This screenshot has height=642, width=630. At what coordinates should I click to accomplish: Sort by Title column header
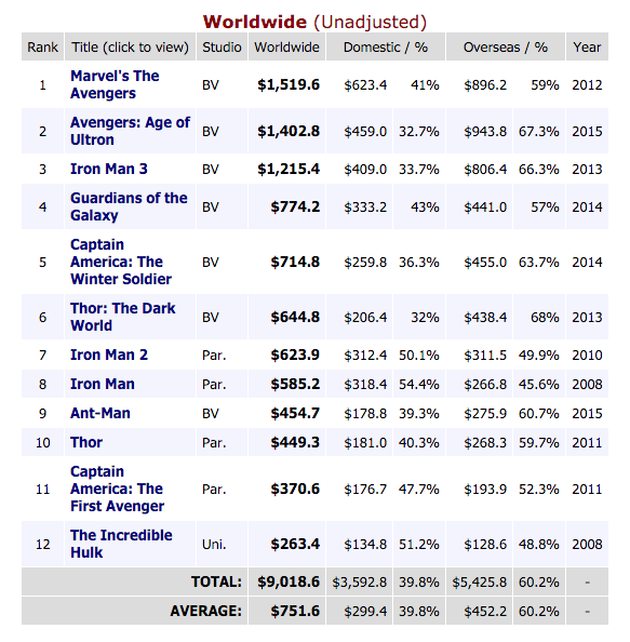point(129,47)
